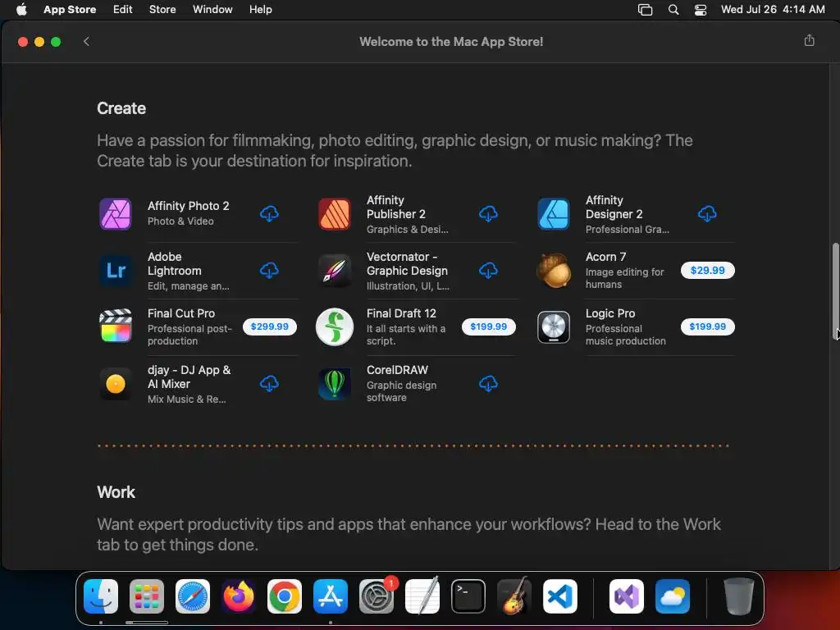The width and height of the screenshot is (840, 630).
Task: Open the Apple menu
Action: click(x=21, y=10)
